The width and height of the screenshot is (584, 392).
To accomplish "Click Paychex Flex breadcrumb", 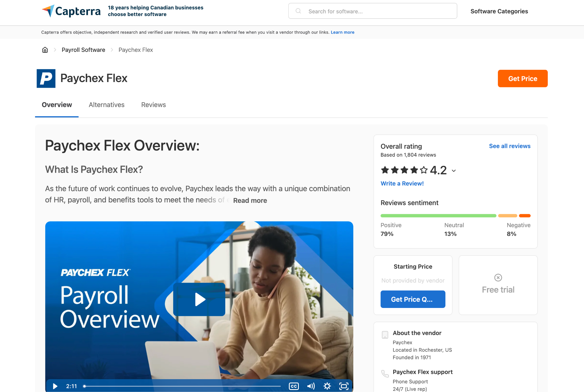I will pos(136,50).
